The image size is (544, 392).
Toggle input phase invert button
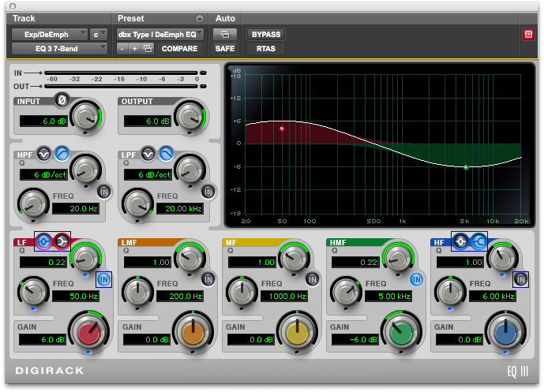[x=62, y=100]
